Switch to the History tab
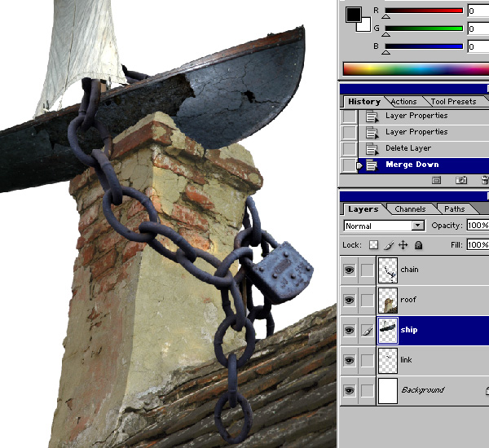The image size is (489, 448). [x=364, y=102]
